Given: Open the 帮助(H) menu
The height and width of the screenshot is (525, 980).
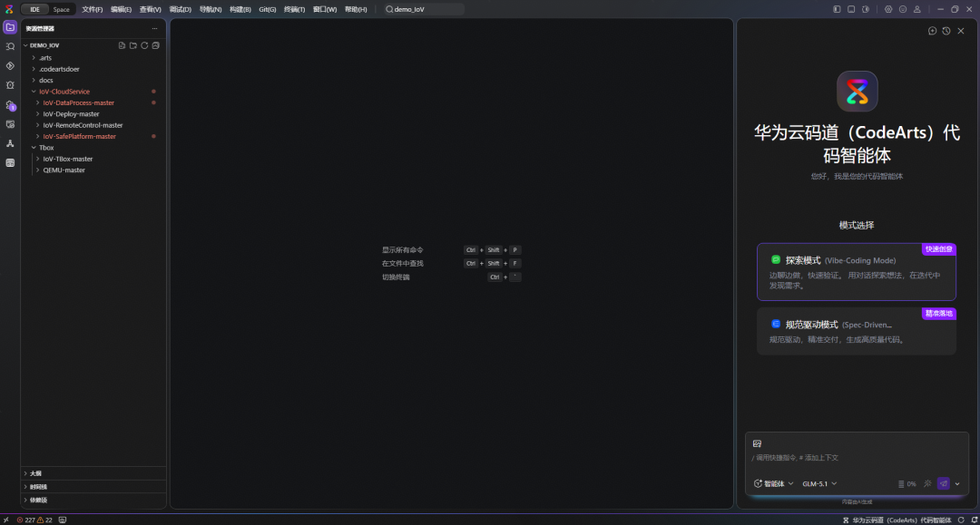Looking at the screenshot, I should tap(357, 9).
